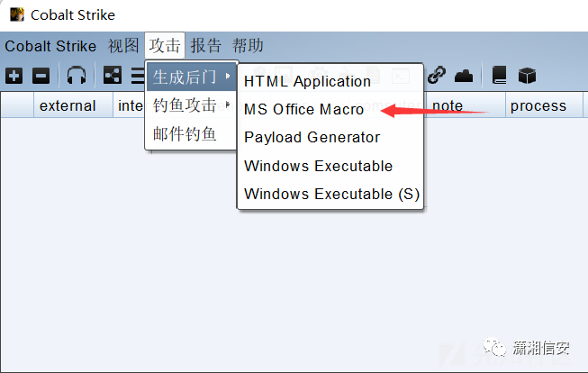Expand the 生成后门 submenu
Screen dimensions: 588x373
pos(191,77)
